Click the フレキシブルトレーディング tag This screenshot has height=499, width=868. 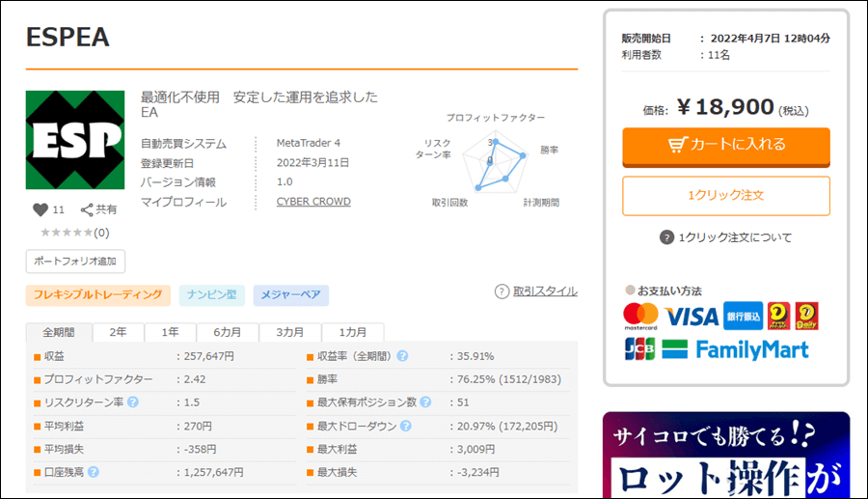pyautogui.click(x=98, y=295)
